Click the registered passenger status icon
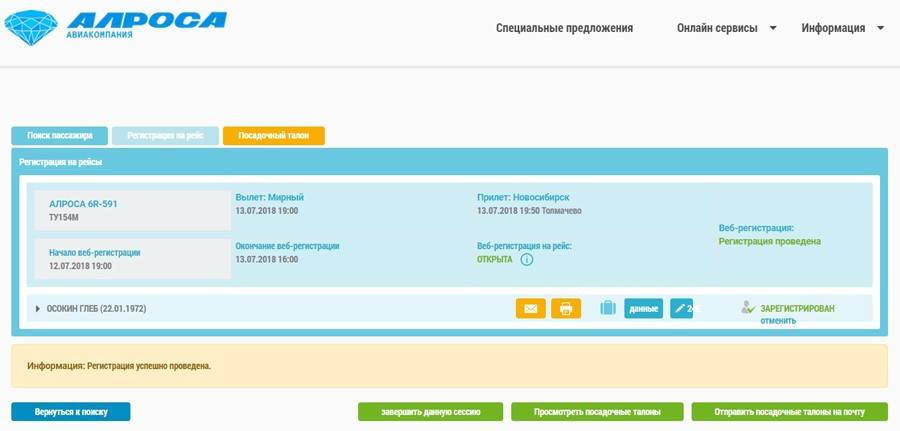 (748, 309)
